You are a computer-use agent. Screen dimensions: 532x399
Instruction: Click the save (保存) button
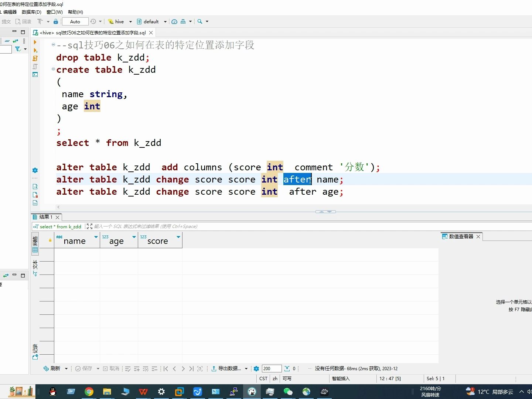click(84, 368)
